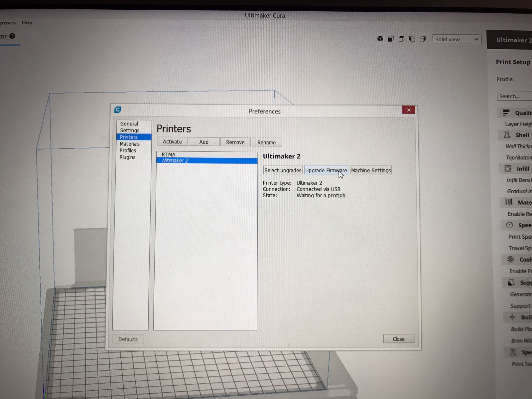
Task: Expand the Shell category icon
Action: (507, 135)
